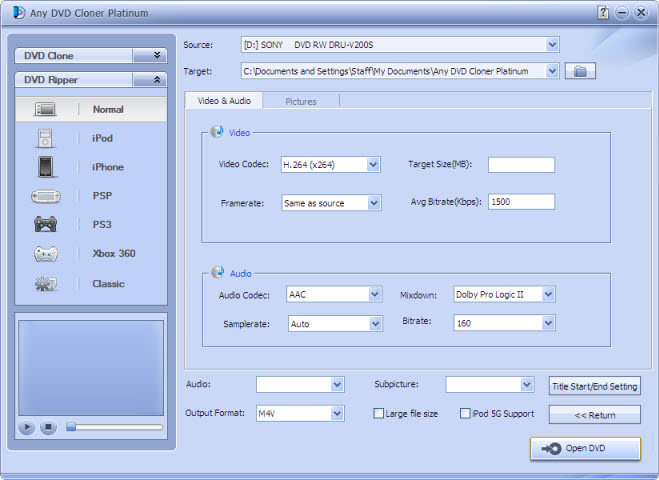Click the PSP console icon
659x480 pixels.
click(x=46, y=196)
